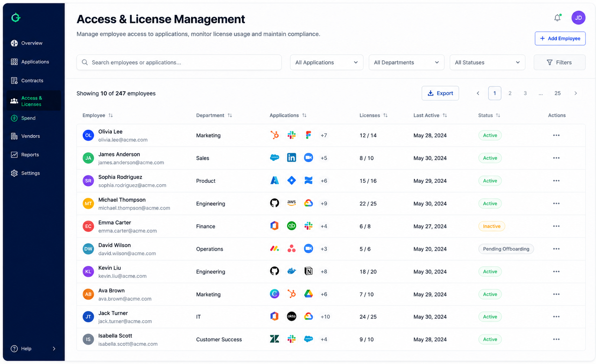Click the Add Employee button
The width and height of the screenshot is (596, 364).
click(560, 38)
